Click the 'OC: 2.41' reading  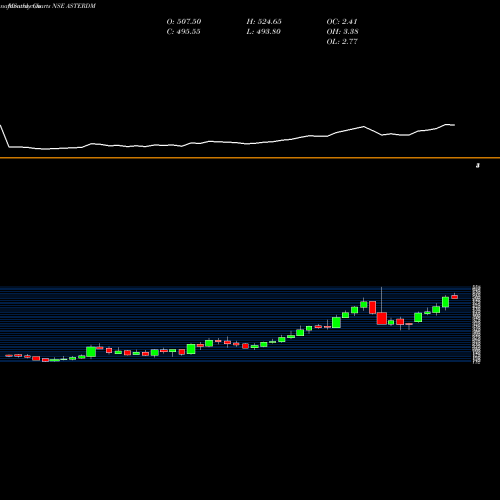pos(342,22)
